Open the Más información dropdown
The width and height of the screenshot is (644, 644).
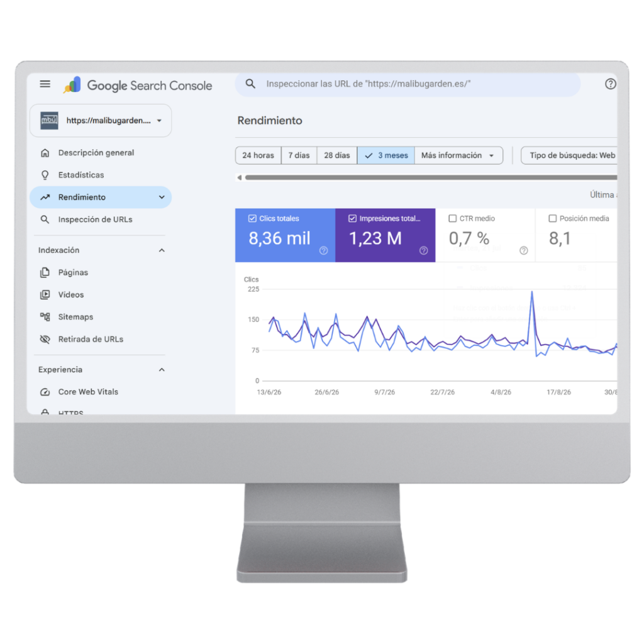(x=458, y=155)
